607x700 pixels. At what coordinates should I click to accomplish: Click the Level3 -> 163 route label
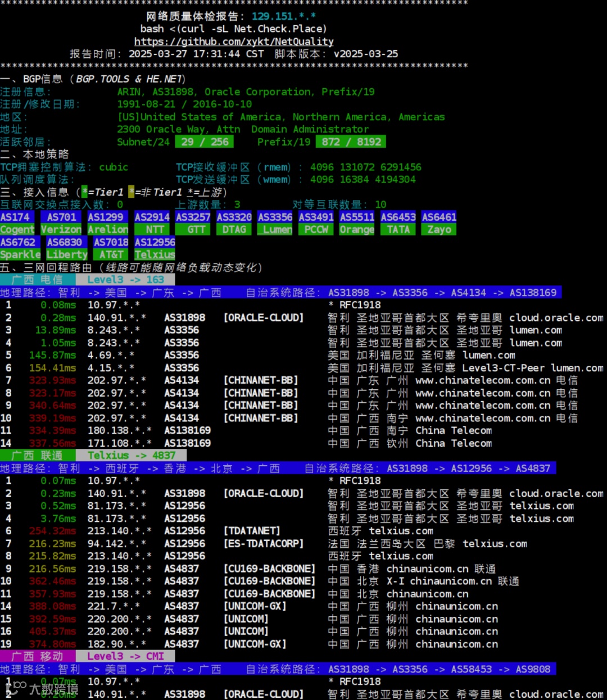(125, 279)
